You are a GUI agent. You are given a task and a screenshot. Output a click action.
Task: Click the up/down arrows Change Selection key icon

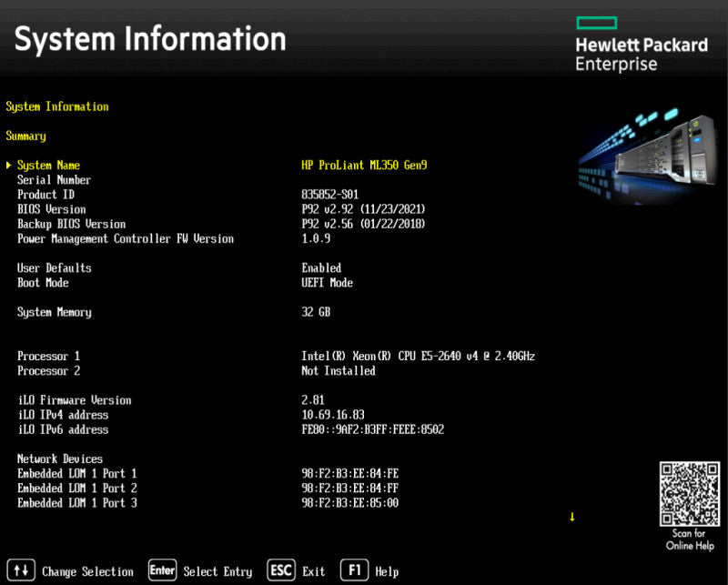pos(21,570)
